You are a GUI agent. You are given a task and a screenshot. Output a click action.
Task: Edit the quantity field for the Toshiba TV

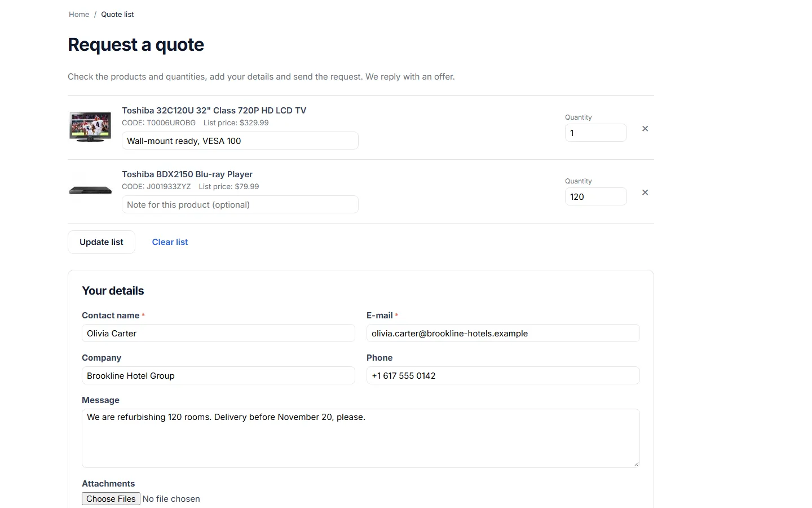[x=595, y=133]
